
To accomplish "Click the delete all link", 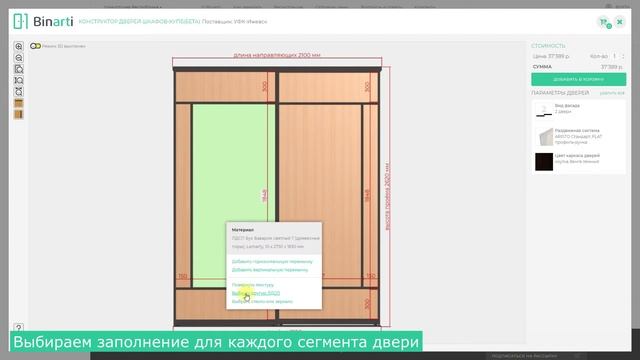I will [x=612, y=93].
